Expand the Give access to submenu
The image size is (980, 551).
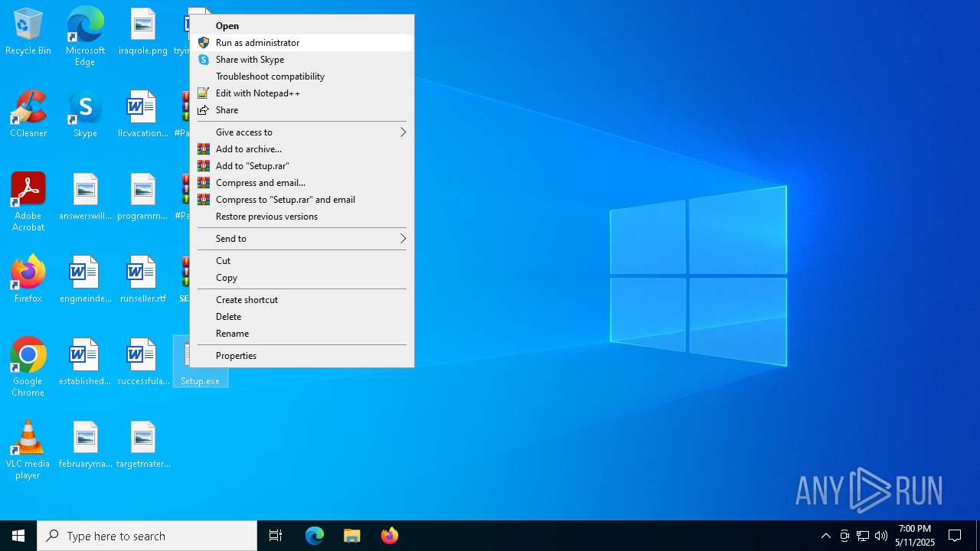[302, 132]
